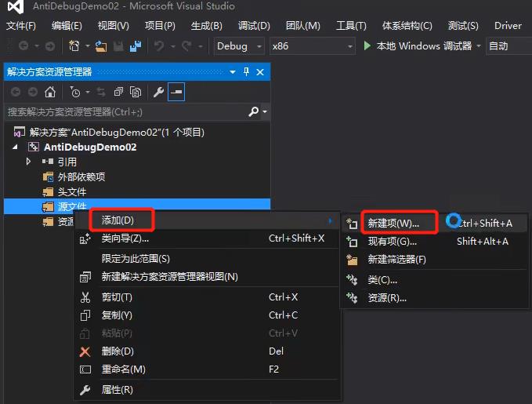
Task: Choose 删除(D) from context menu
Action: tap(207, 351)
